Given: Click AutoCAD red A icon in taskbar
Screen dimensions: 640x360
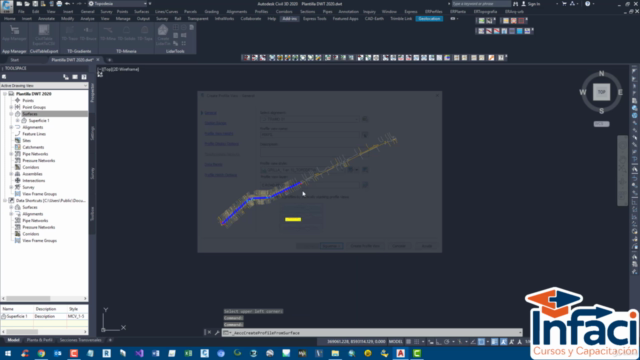Looking at the screenshot, I should 400,353.
